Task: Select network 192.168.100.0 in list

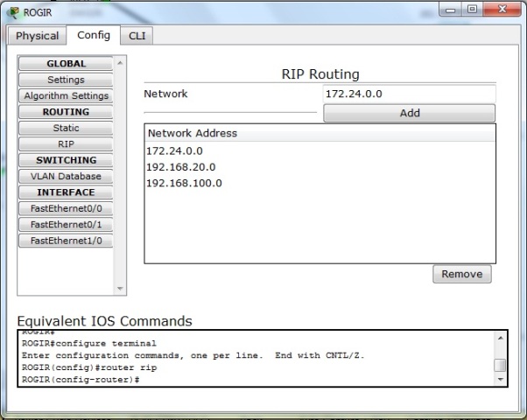Action: point(184,183)
